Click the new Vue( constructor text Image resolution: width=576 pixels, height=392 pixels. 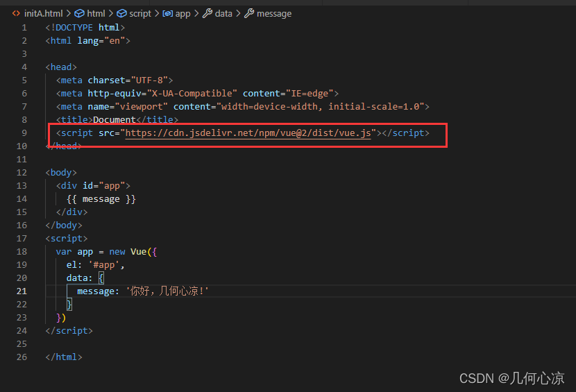tap(130, 252)
